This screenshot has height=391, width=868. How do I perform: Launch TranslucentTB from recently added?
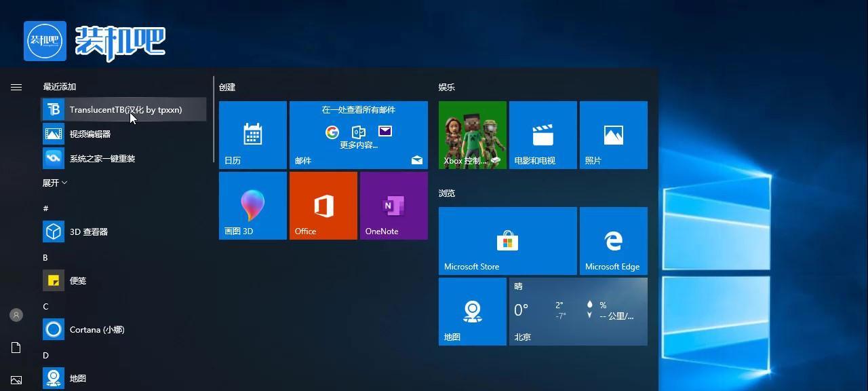[124, 109]
